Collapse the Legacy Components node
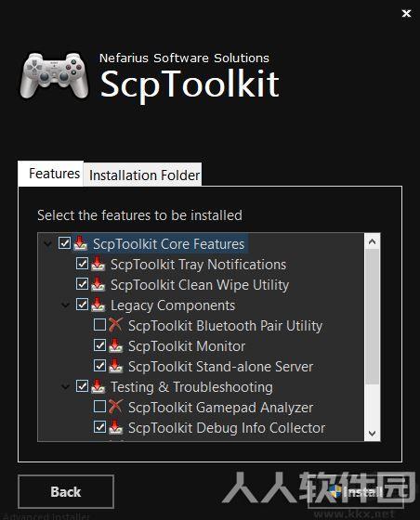This screenshot has width=420, height=520. (66, 305)
